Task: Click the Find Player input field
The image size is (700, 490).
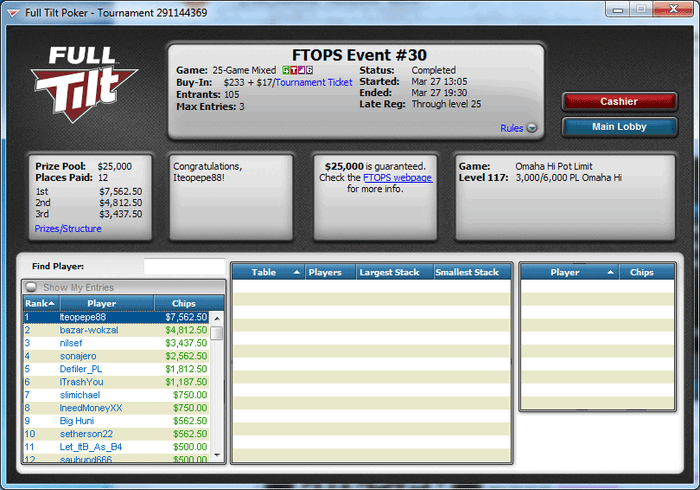Action: pos(184,266)
